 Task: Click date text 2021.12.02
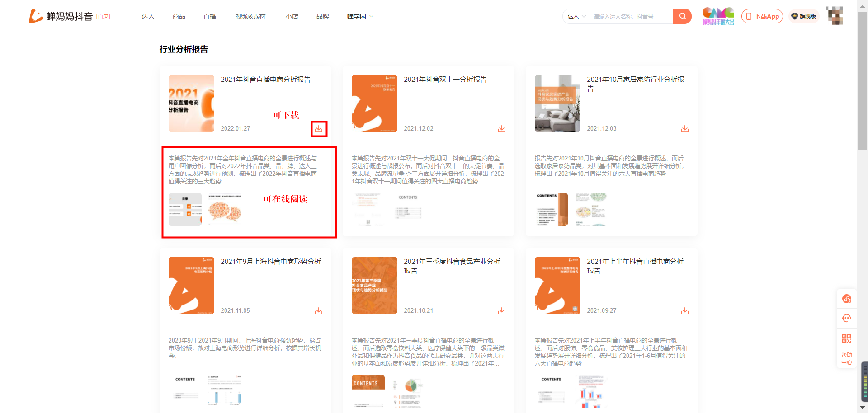tap(419, 129)
